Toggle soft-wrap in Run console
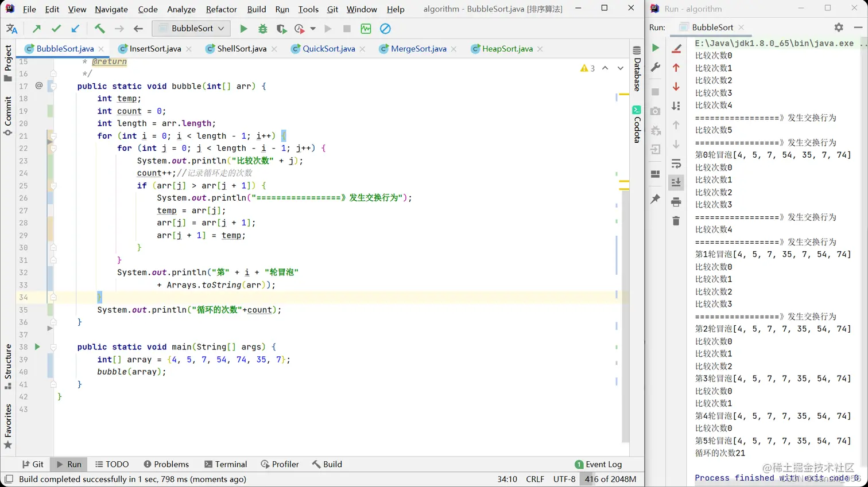Image resolution: width=868 pixels, height=487 pixels. (x=676, y=163)
